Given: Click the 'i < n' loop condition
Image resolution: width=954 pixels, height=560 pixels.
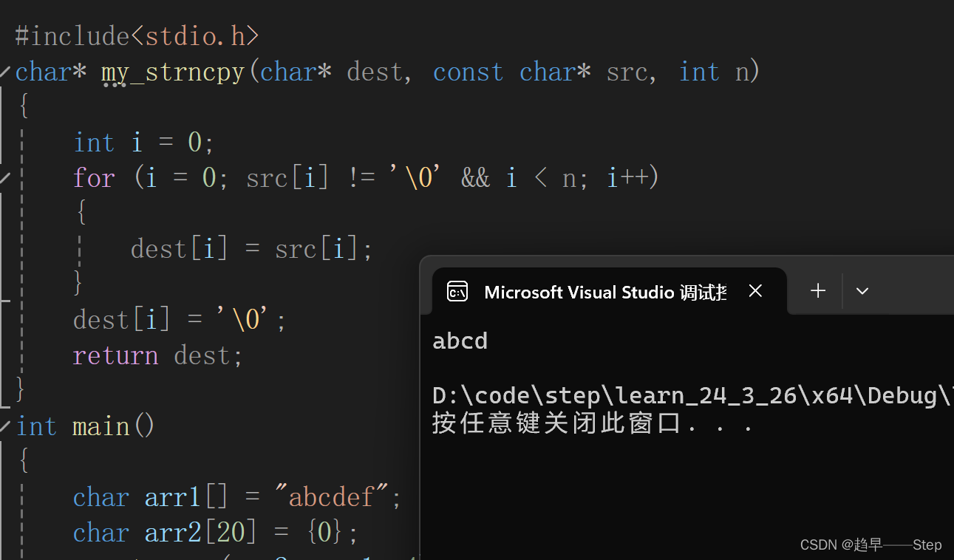Looking at the screenshot, I should (540, 178).
